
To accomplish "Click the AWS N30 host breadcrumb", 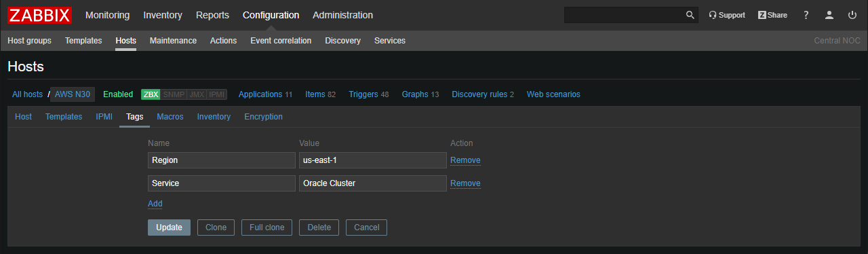I will pos(73,94).
